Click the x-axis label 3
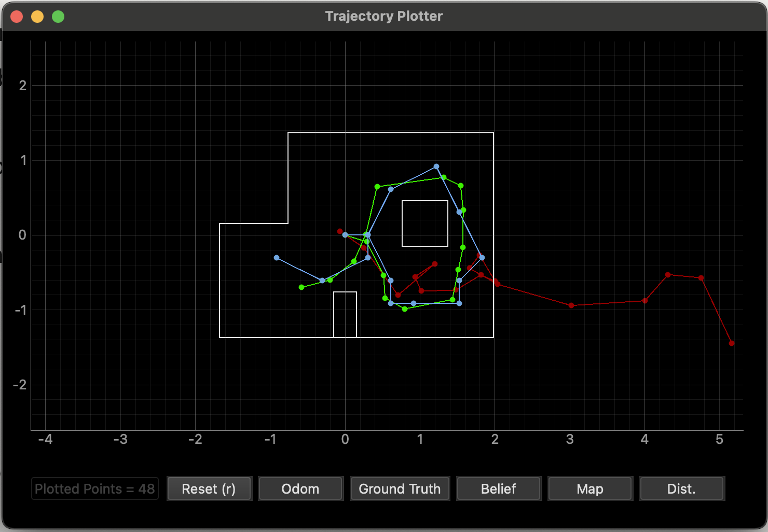This screenshot has height=532, width=768. click(x=570, y=439)
